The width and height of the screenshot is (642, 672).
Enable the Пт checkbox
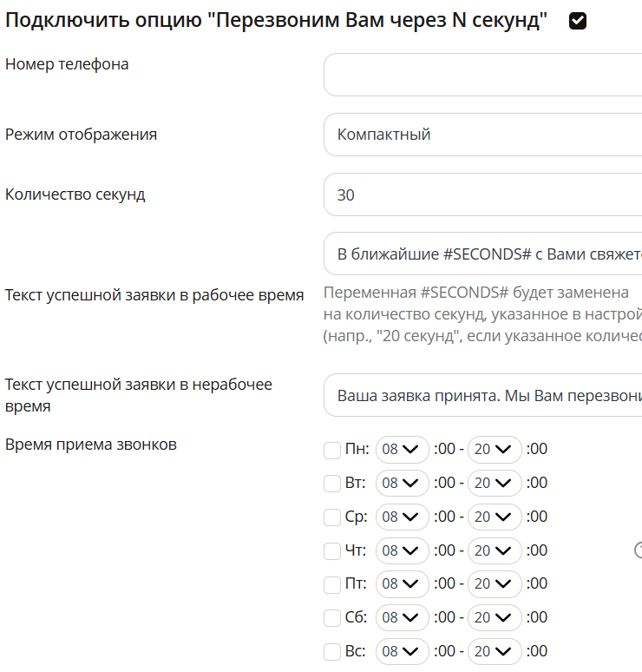(332, 584)
